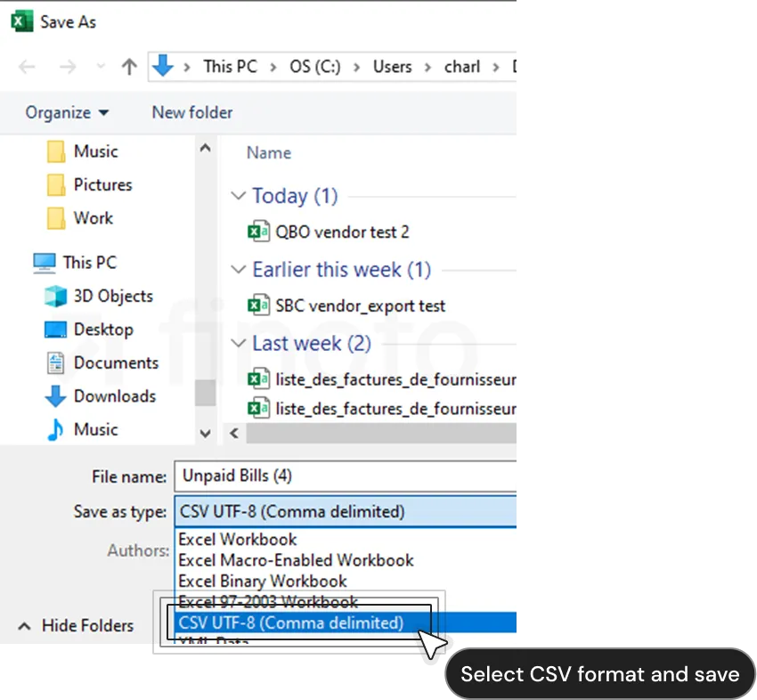Click the yellow Pictures folder icon
This screenshot has width=757, height=700.
(x=56, y=185)
